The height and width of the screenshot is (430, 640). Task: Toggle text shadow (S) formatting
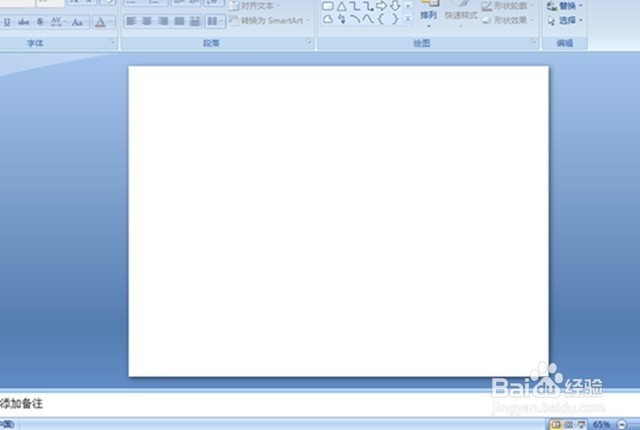point(40,22)
